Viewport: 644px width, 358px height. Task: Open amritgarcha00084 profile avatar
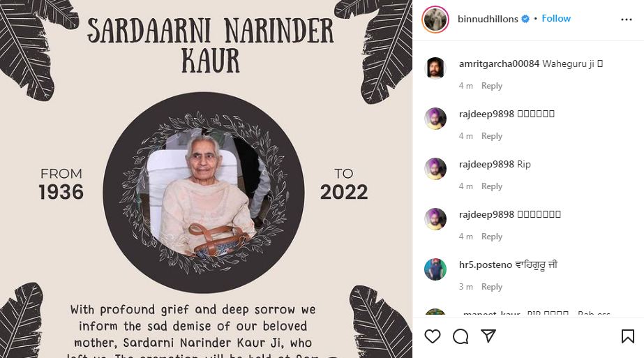(435, 68)
